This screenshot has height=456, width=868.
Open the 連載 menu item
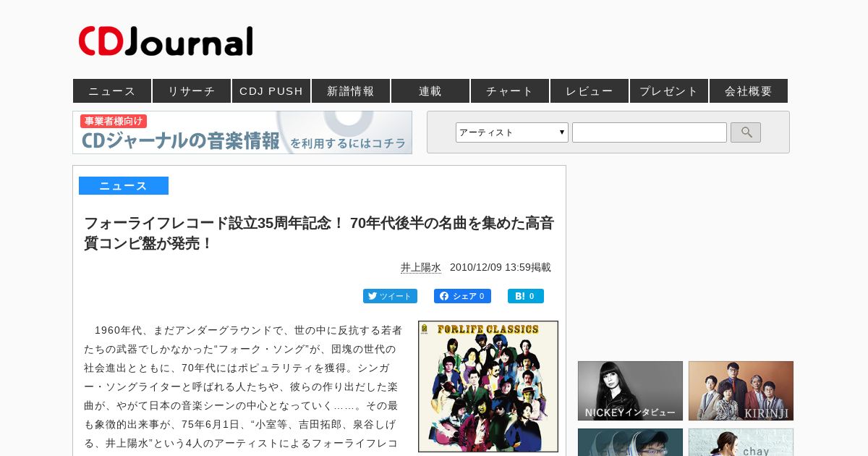click(x=430, y=91)
